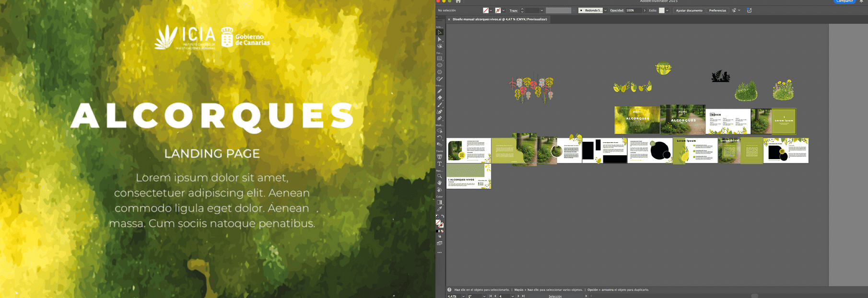Click the Opacidad value field
This screenshot has width=868, height=298.
(633, 11)
